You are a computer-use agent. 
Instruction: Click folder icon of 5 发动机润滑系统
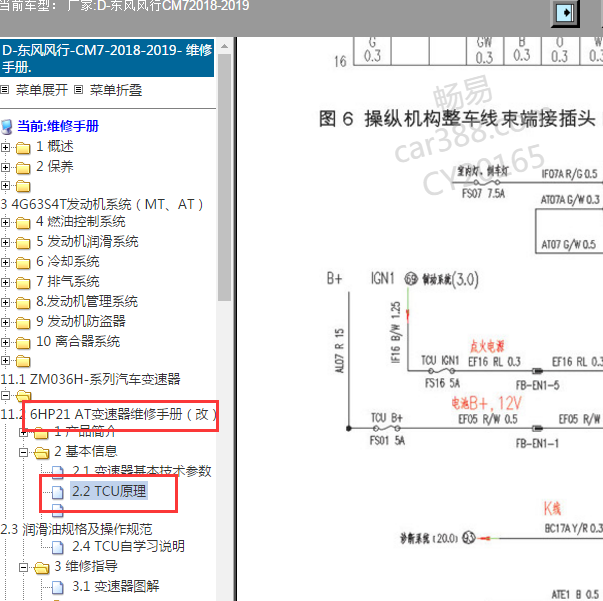point(23,243)
